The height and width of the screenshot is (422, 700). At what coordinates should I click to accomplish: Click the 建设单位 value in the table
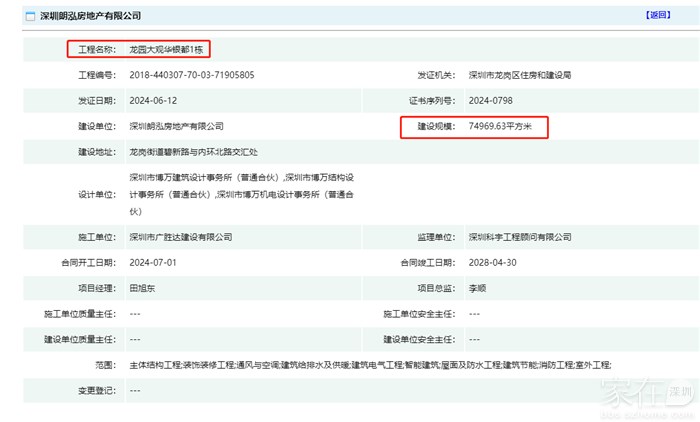coord(176,127)
